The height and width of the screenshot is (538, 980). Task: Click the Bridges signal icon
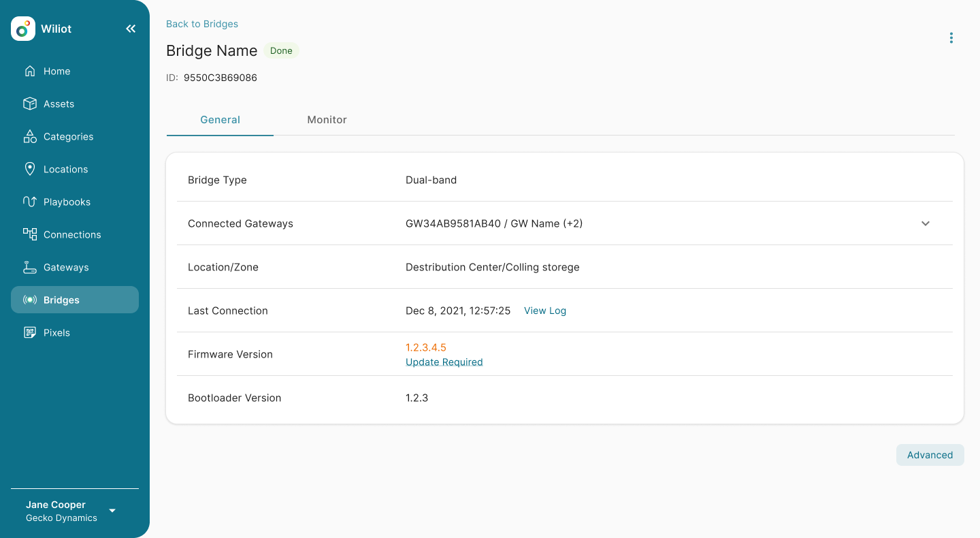point(30,300)
